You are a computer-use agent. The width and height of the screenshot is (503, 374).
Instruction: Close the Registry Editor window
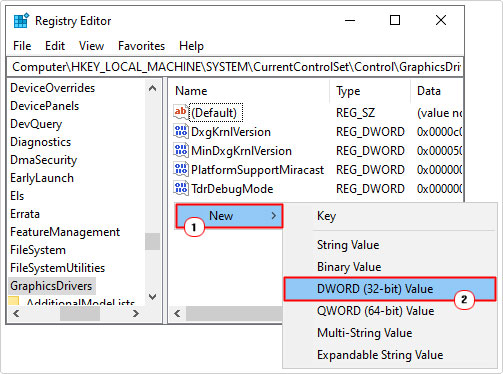441,21
